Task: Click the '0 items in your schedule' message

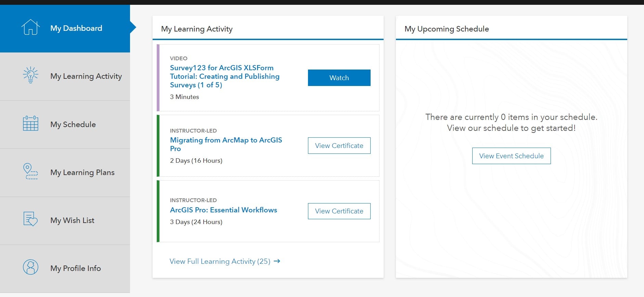Action: tap(511, 122)
